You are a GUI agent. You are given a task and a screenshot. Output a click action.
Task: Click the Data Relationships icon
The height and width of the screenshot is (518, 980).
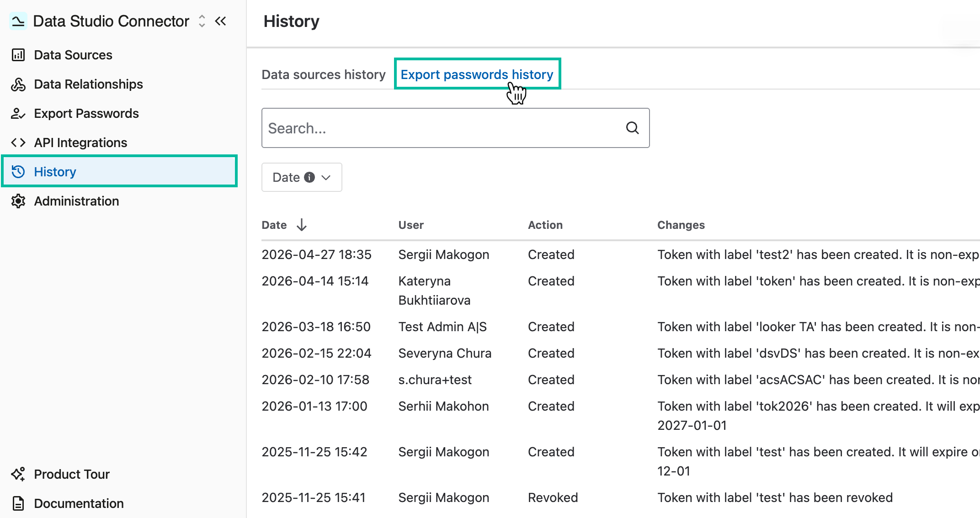point(18,84)
